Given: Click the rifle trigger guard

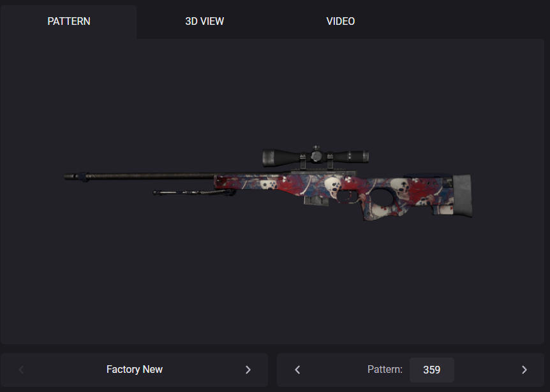Looking at the screenshot, I should click(348, 197).
